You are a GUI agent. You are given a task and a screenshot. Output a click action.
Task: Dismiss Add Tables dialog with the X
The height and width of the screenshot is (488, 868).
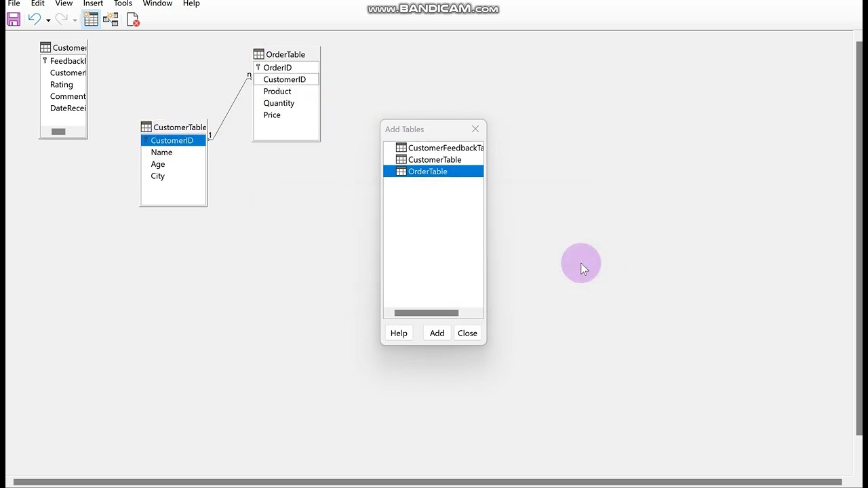475,129
